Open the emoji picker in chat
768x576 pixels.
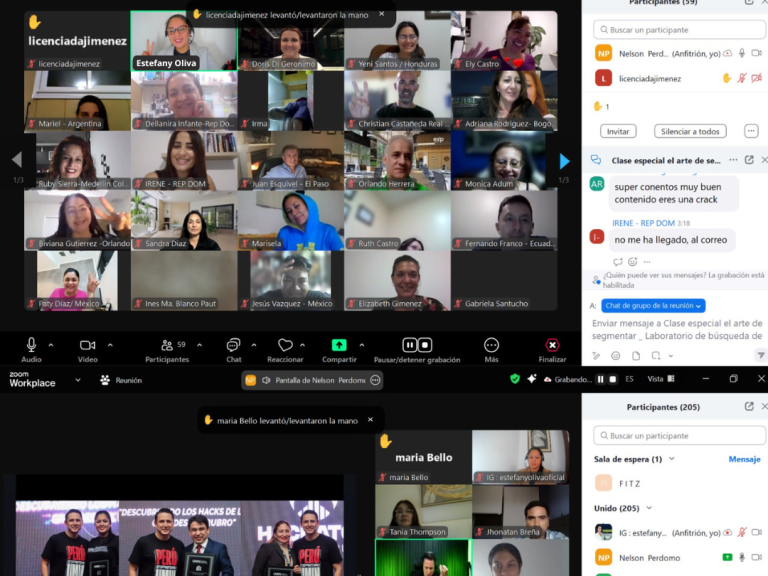pos(616,356)
